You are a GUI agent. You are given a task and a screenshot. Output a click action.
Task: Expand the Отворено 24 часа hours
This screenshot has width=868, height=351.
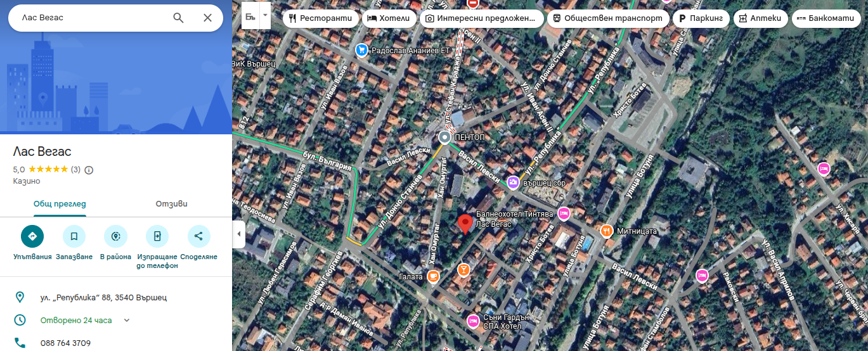click(127, 320)
